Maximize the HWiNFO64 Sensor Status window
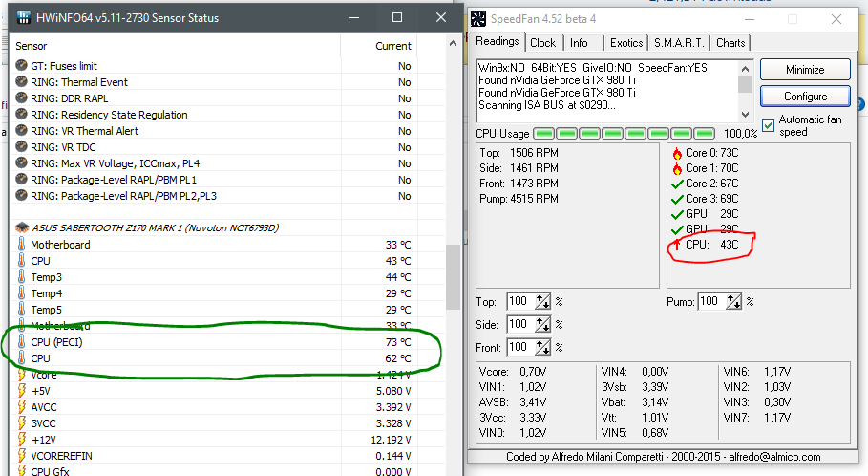The height and width of the screenshot is (476, 868). (397, 18)
